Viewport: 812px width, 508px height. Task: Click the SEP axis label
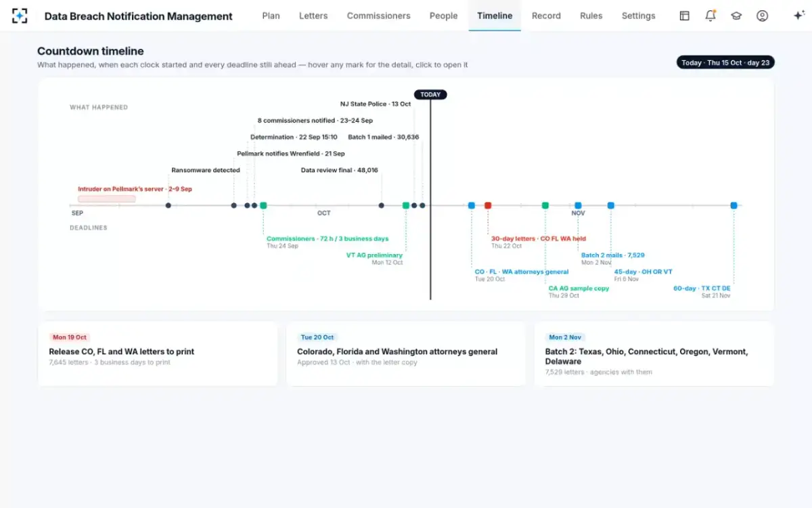click(77, 213)
